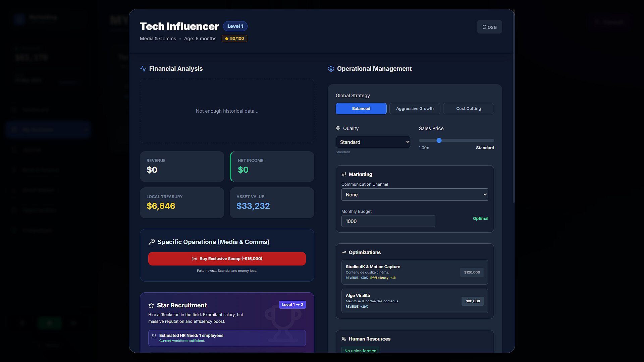Choose the Cost Cutting strategy
Viewport: 644px width, 362px height.
468,109
